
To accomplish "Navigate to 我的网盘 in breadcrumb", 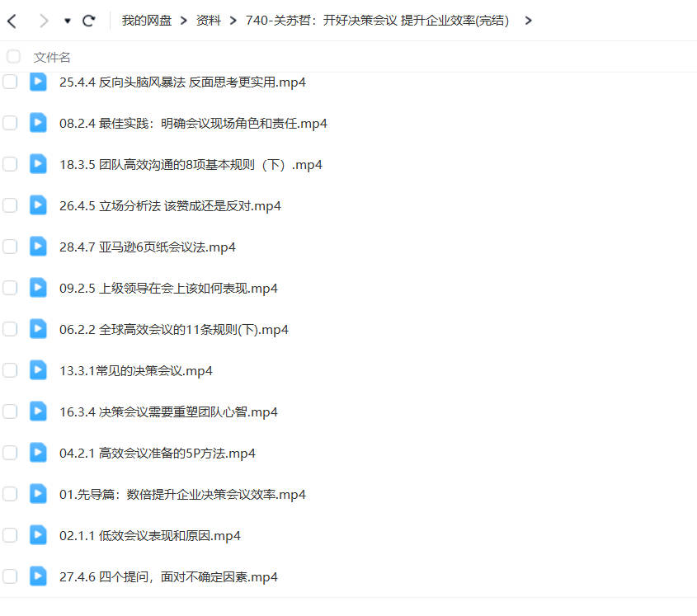I will click(147, 21).
